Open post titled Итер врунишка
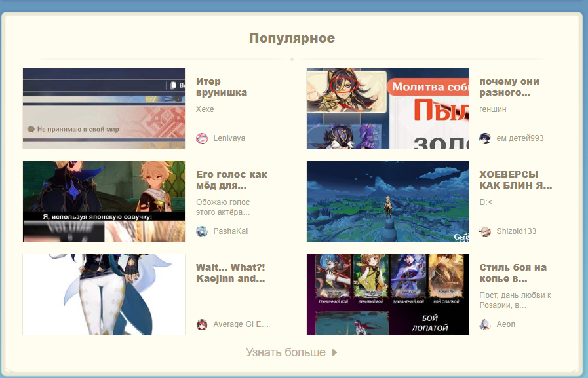Viewport: 588px width, 378px height. [x=222, y=87]
